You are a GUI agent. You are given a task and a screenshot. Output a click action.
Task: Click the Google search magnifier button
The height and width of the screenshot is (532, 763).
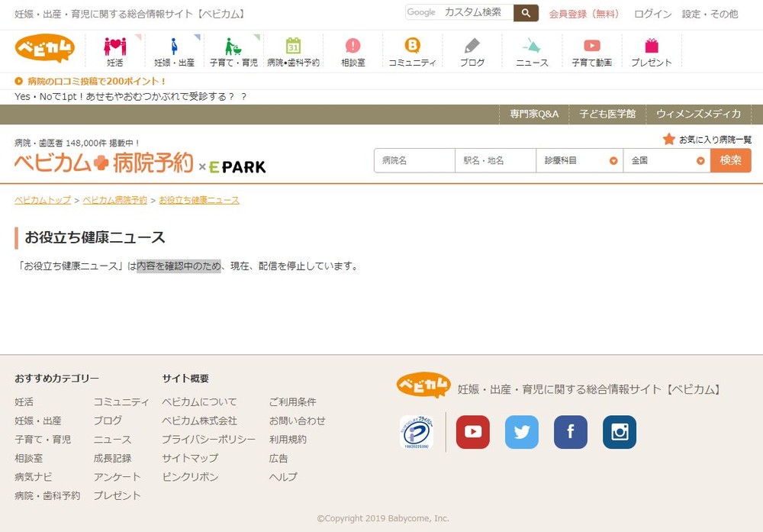pos(526,13)
